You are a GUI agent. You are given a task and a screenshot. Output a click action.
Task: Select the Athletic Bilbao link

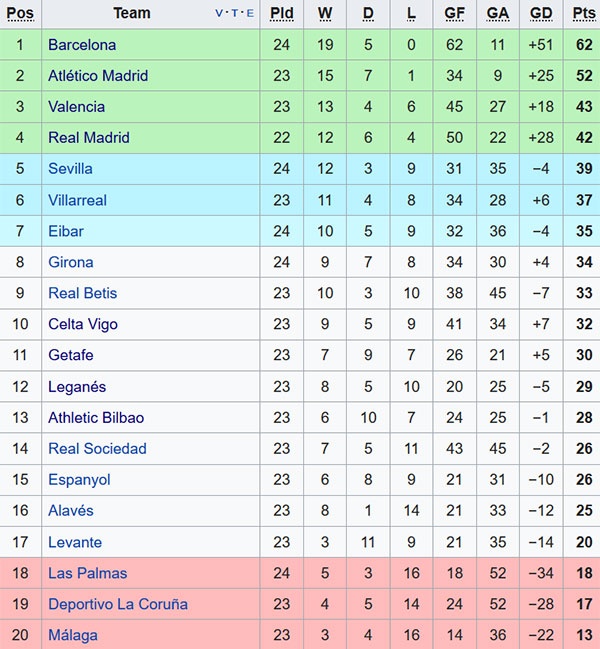[96, 418]
